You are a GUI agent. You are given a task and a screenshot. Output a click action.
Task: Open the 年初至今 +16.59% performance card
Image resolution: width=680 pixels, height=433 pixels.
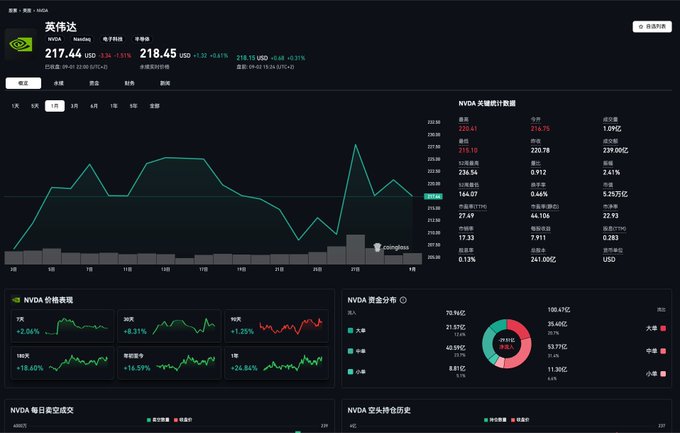pyautogui.click(x=169, y=363)
